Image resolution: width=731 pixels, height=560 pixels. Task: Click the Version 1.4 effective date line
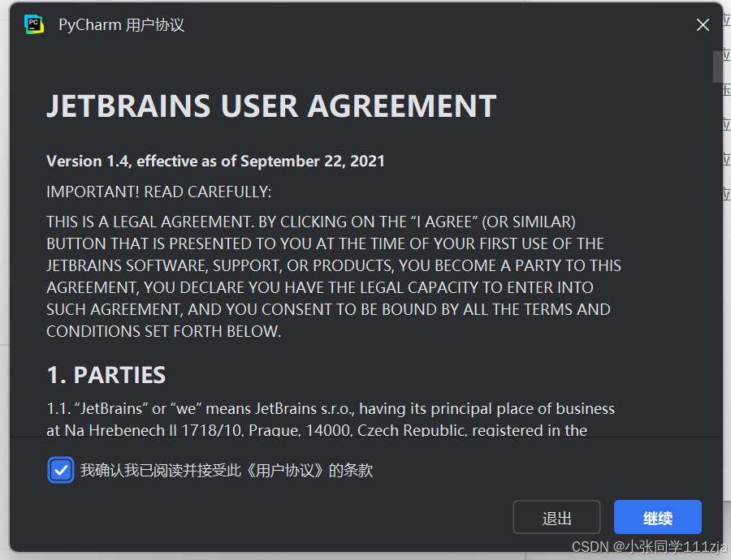215,162
